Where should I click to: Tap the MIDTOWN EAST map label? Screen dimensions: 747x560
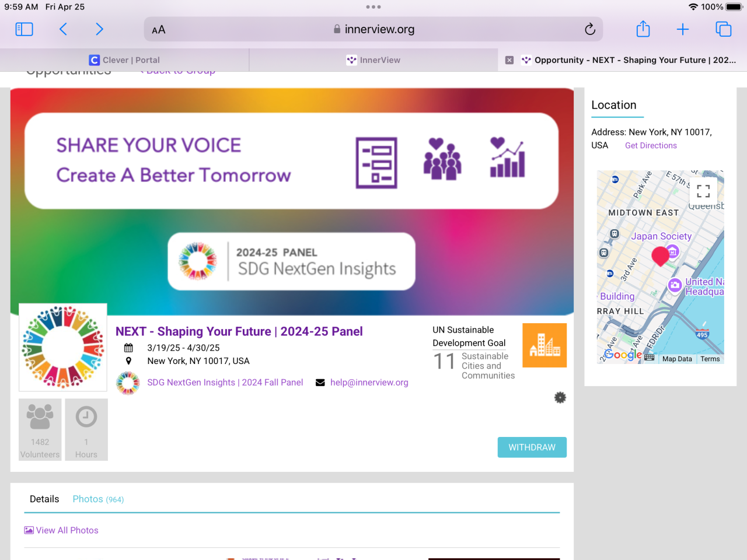pyautogui.click(x=644, y=213)
